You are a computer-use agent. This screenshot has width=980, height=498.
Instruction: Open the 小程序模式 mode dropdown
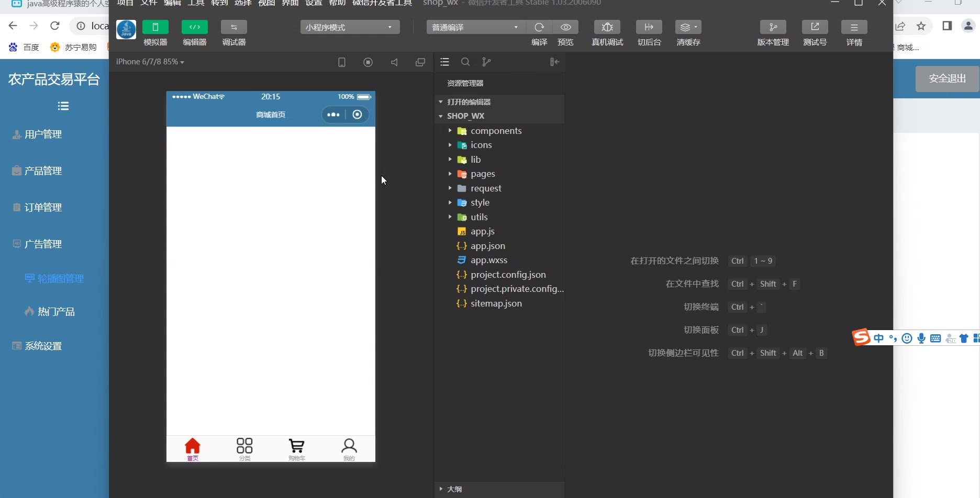point(350,27)
